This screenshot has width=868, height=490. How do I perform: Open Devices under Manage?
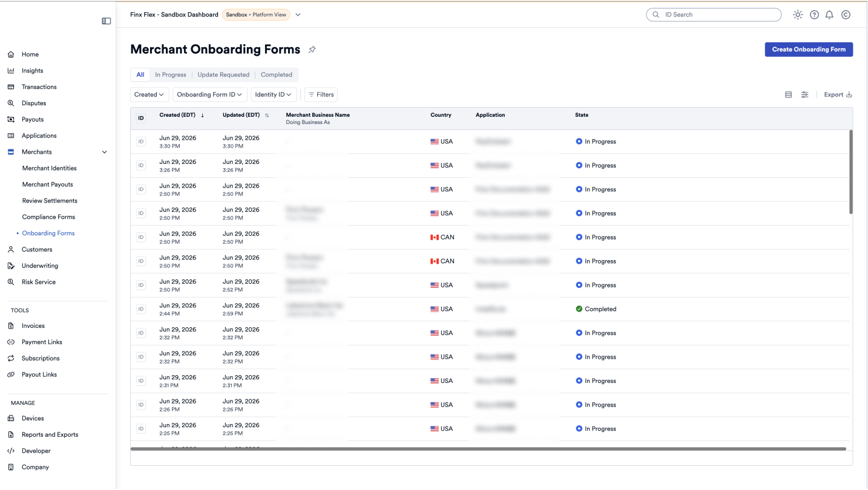click(x=33, y=419)
